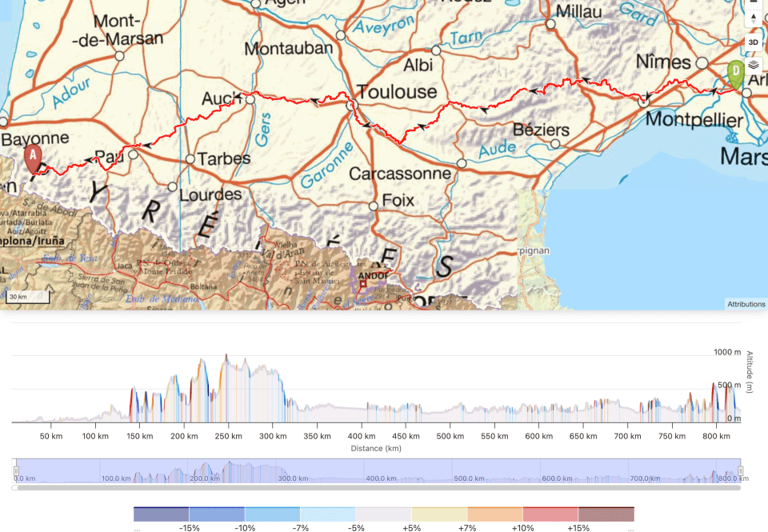The image size is (768, 532).
Task: Click the zoom out minus button
Action: pyautogui.click(x=753, y=2)
